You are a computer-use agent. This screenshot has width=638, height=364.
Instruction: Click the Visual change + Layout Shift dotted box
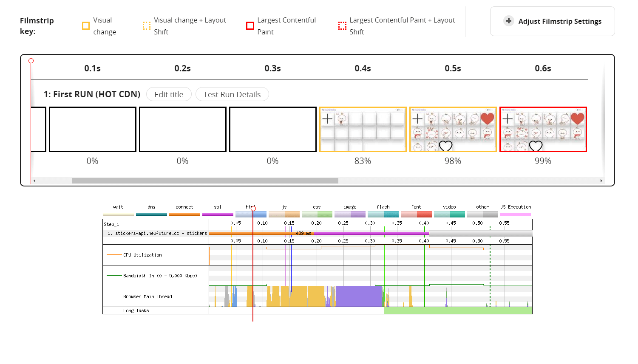pyautogui.click(x=147, y=26)
